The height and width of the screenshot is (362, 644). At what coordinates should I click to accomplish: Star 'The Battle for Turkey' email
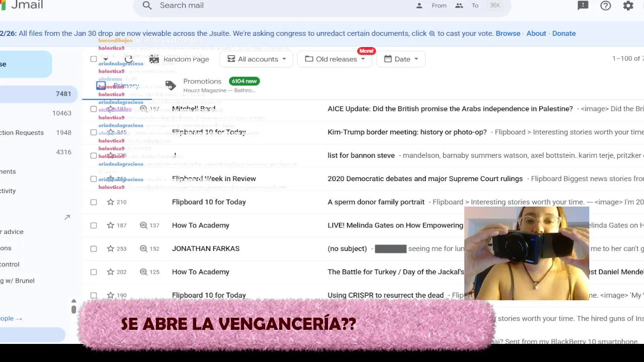coord(111,272)
